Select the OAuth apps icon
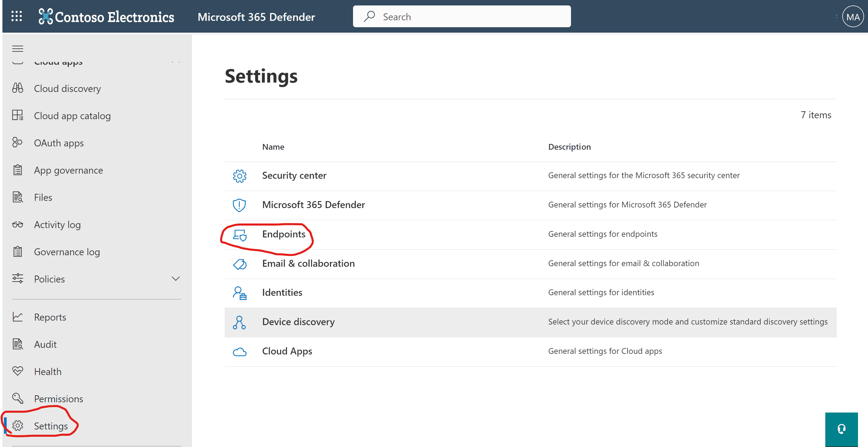This screenshot has width=868, height=447. click(x=18, y=142)
